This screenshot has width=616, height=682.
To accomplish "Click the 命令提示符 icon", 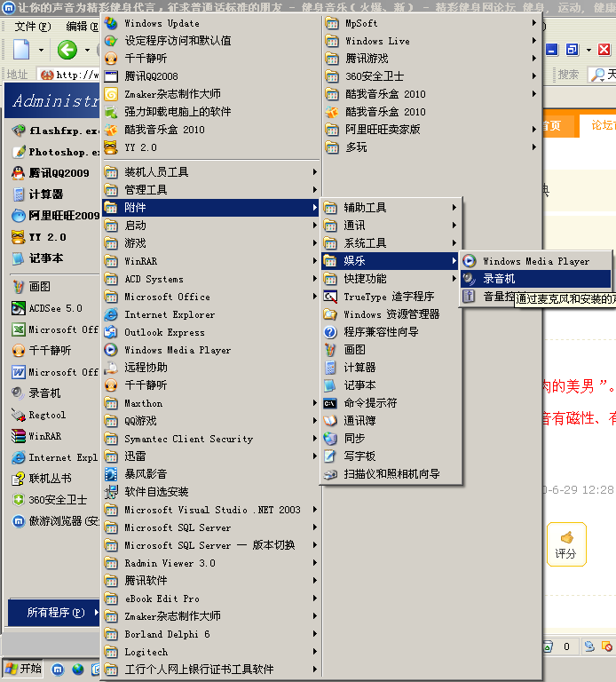I will click(330, 403).
